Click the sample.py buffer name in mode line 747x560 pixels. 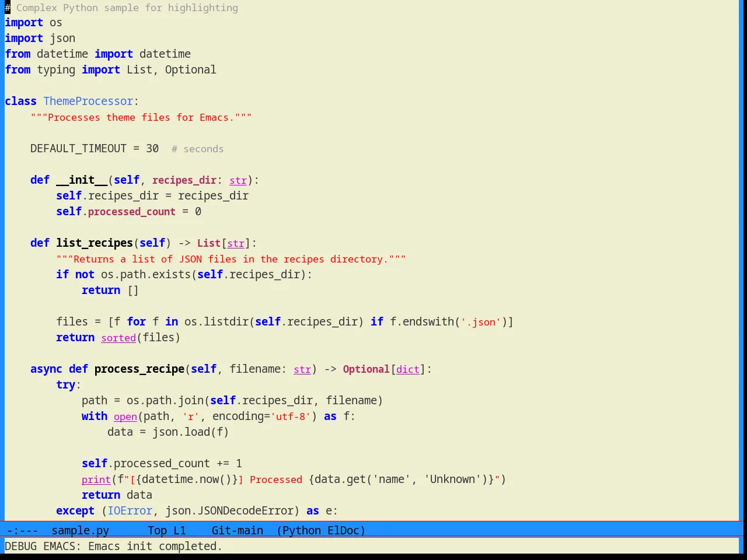point(80,530)
